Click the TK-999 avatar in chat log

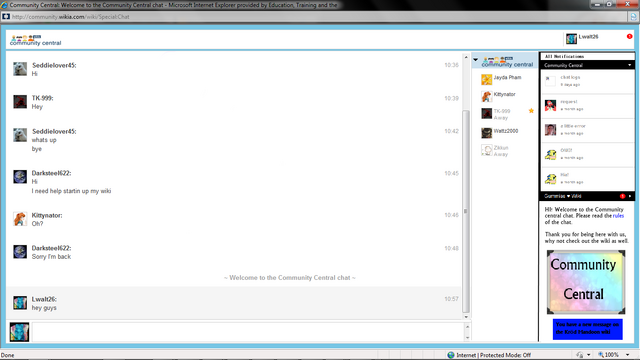click(x=20, y=102)
